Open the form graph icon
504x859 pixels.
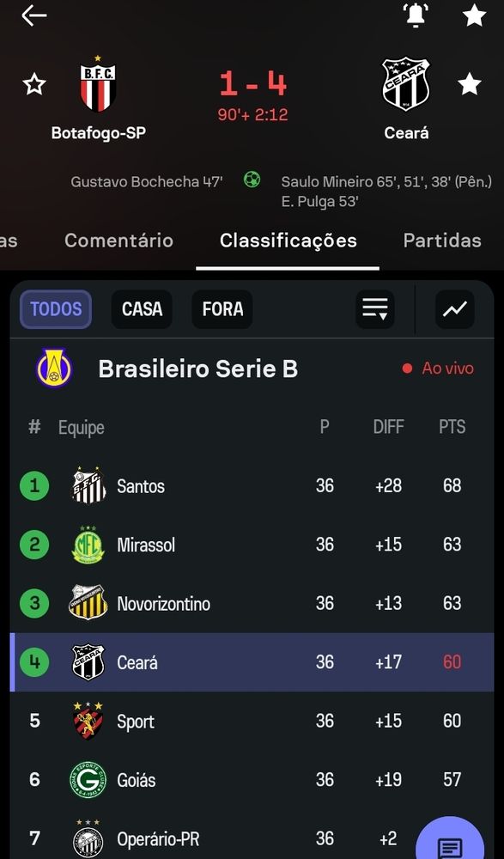pyautogui.click(x=453, y=309)
